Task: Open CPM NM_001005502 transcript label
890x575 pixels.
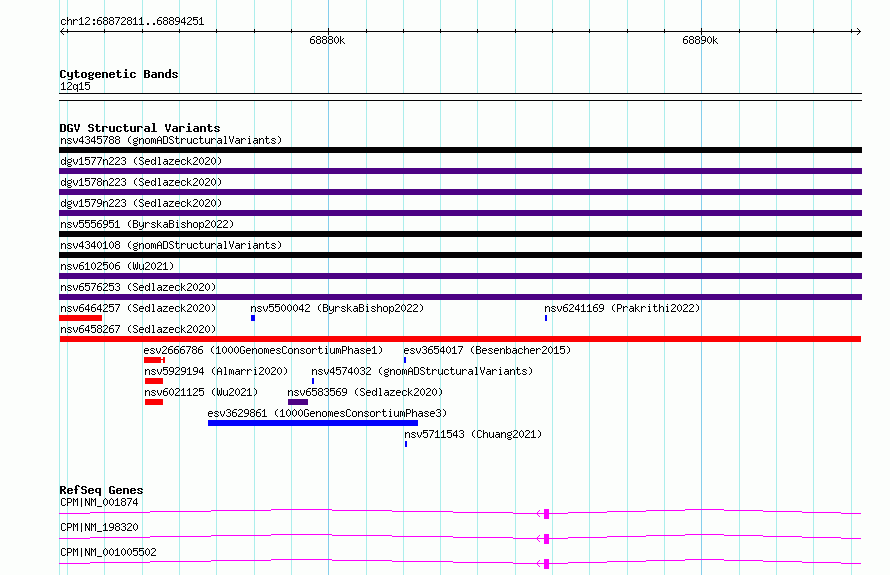Action: click(x=108, y=552)
